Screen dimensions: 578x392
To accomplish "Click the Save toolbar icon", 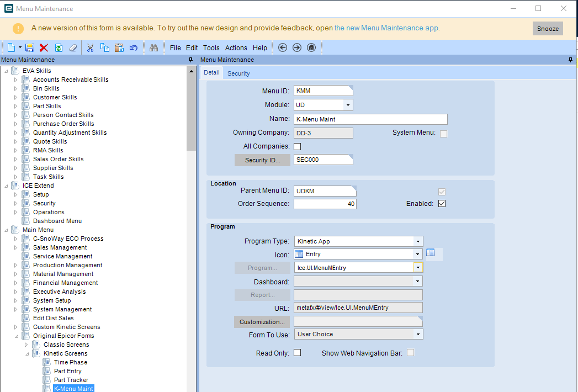I will click(x=30, y=48).
